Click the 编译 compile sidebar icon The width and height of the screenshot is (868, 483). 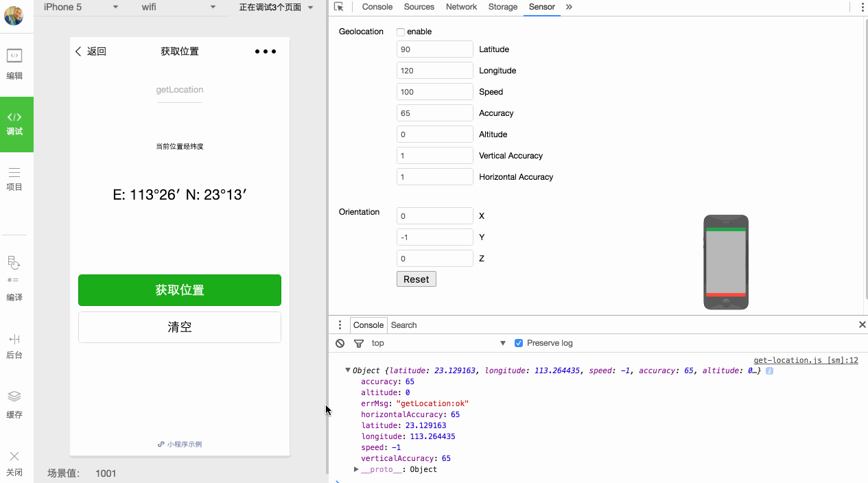(14, 278)
